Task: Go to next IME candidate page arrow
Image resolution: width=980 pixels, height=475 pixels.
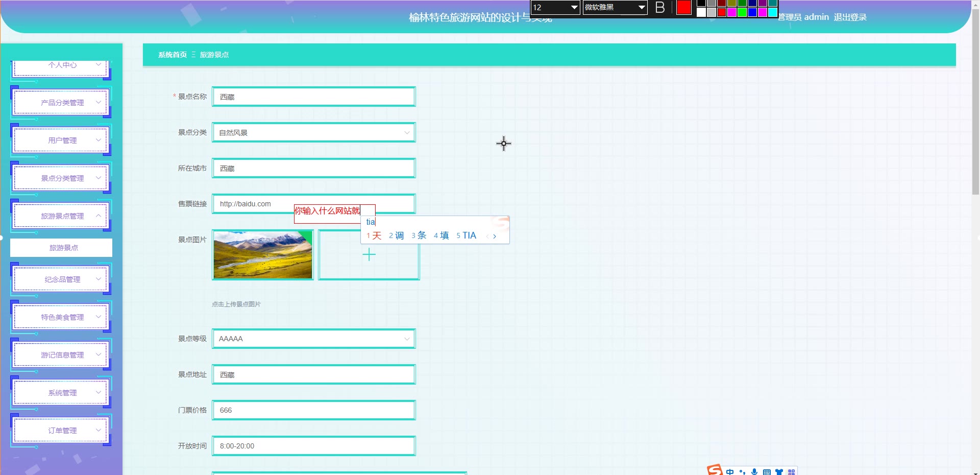Action: click(x=495, y=236)
